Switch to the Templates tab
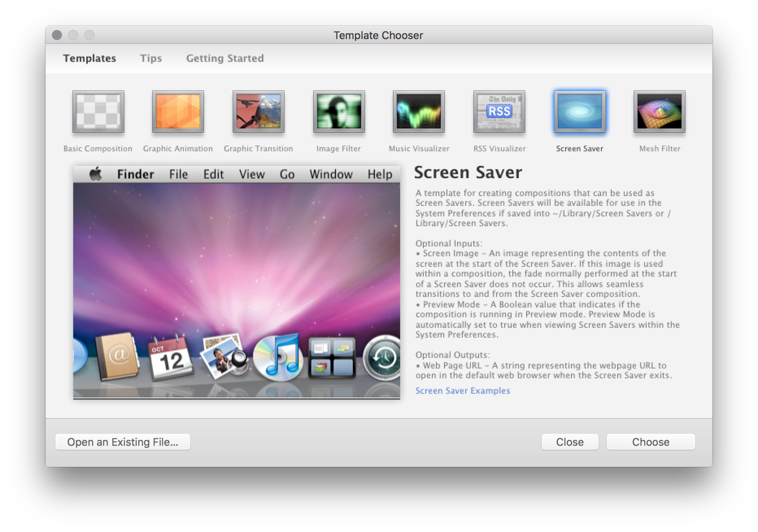This screenshot has width=758, height=532. coord(90,58)
